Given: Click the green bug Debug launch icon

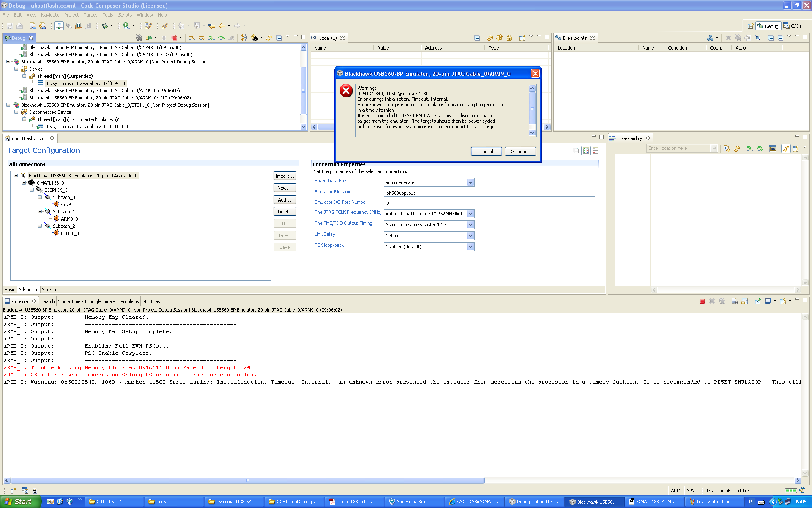Looking at the screenshot, I should tap(105, 26).
